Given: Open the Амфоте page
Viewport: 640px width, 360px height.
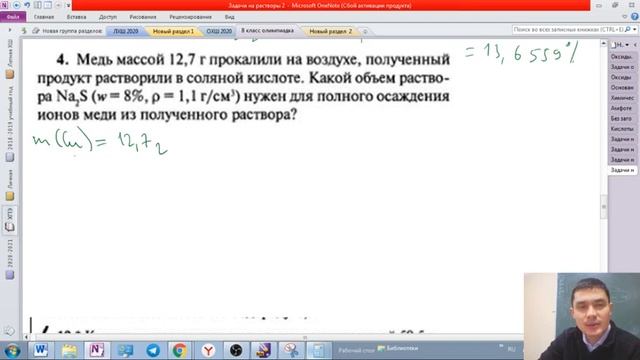Looking at the screenshot, I should [x=622, y=108].
